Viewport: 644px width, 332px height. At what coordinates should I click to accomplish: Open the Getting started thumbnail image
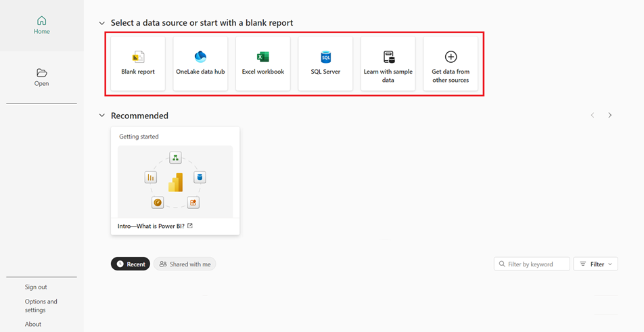[x=175, y=181]
